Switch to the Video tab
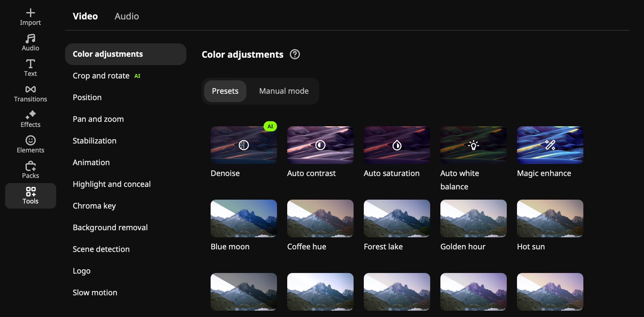The image size is (644, 317). coord(85,16)
